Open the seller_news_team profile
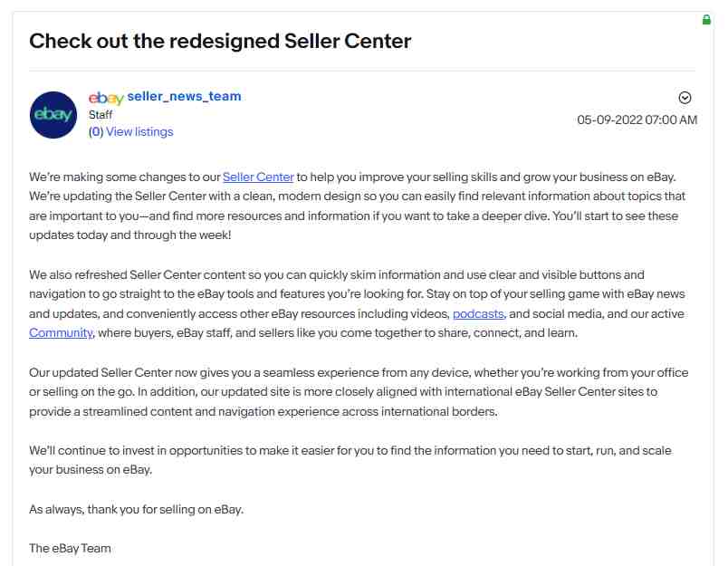728x566 pixels. [184, 96]
